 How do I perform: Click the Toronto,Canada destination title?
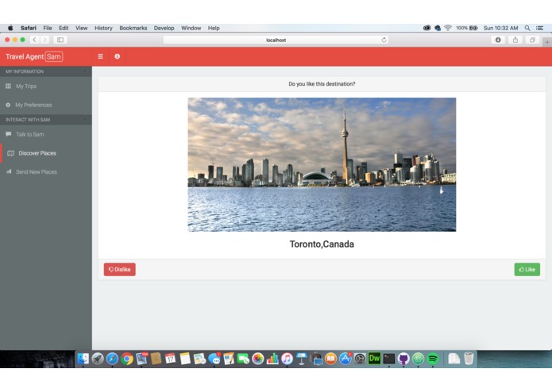point(322,244)
